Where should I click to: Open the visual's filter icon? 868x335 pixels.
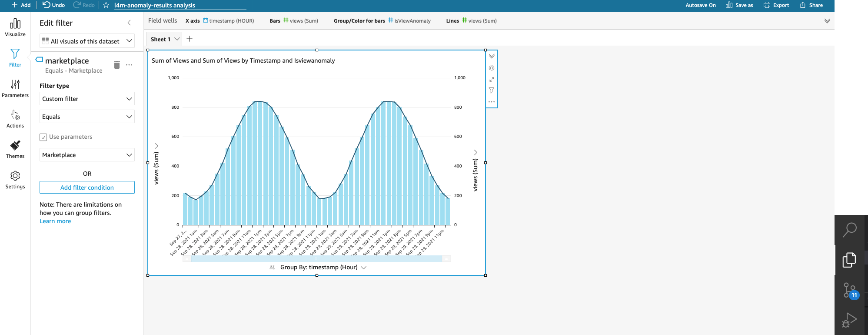[492, 90]
